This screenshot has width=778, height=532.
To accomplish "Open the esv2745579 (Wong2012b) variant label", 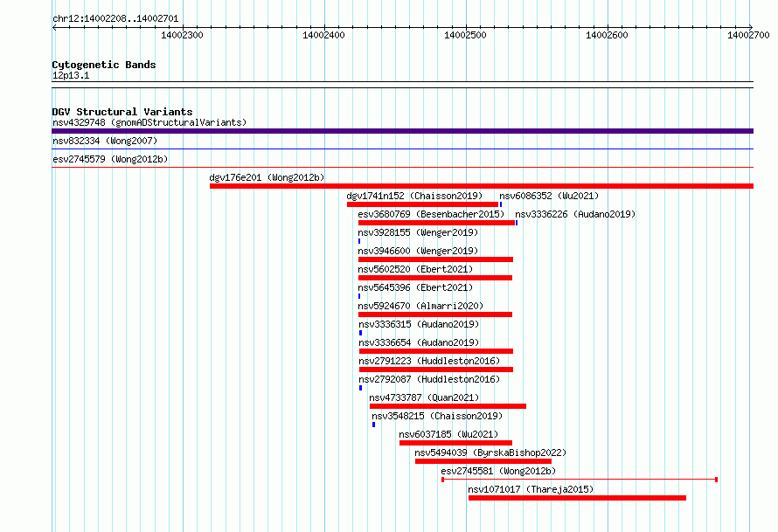I will [110, 159].
